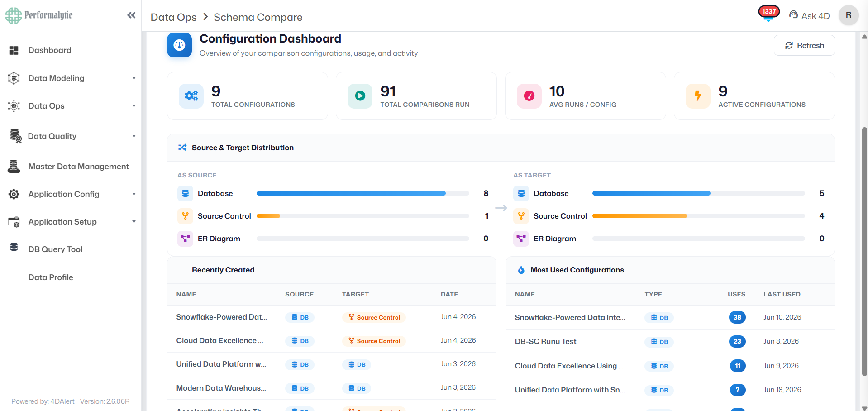Open the Dashboard sidebar icon
868x411 pixels.
coord(14,50)
